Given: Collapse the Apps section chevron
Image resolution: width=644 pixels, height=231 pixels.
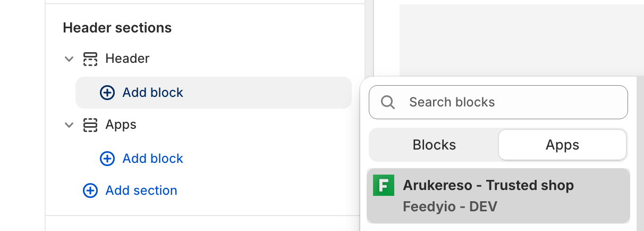Looking at the screenshot, I should click(69, 125).
